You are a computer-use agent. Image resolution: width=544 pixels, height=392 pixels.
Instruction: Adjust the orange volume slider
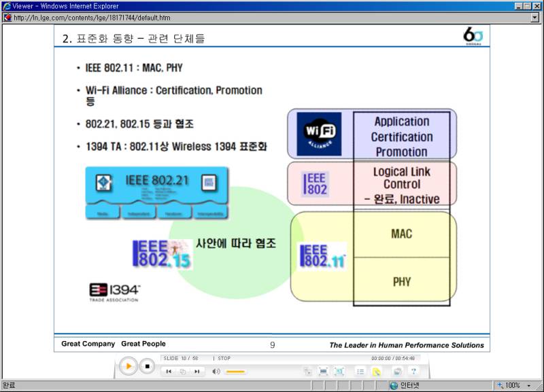tap(235, 372)
